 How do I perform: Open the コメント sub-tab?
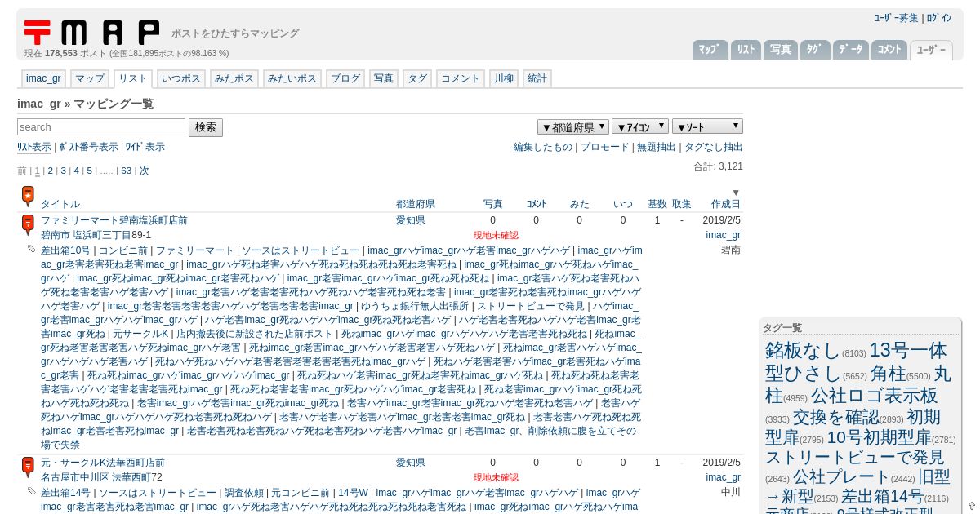pos(461,78)
